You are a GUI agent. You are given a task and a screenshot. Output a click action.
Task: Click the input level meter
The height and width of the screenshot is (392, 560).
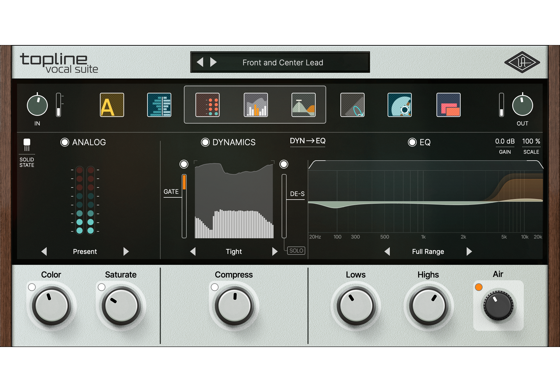tap(58, 105)
